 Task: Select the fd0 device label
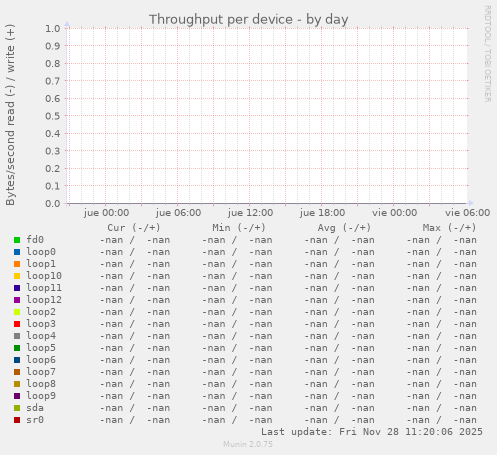pos(35,240)
